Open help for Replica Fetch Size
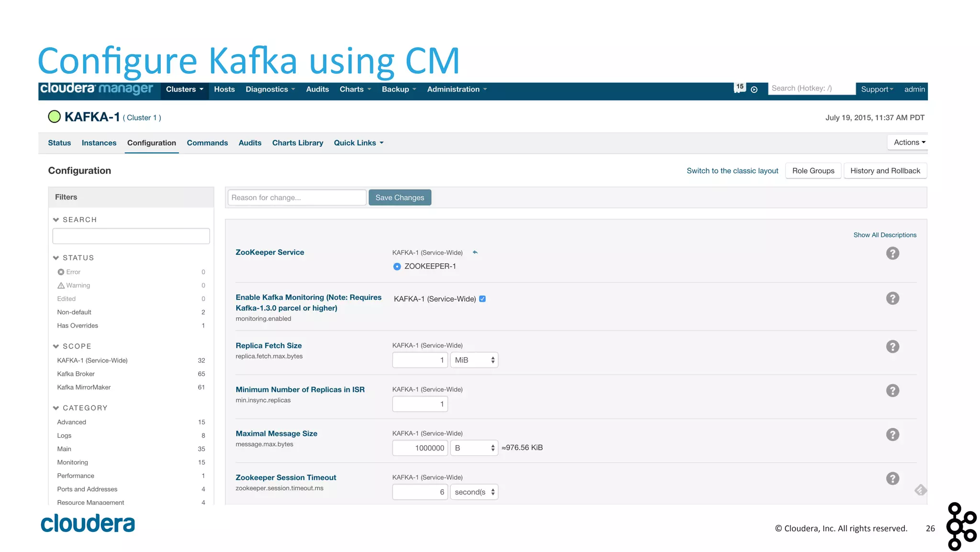The height and width of the screenshot is (552, 980). tap(892, 347)
